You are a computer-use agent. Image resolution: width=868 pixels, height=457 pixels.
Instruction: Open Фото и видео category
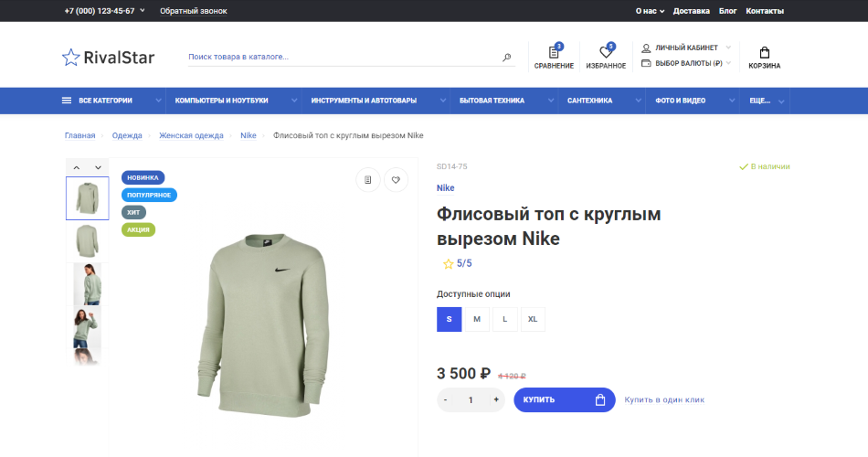tap(681, 101)
